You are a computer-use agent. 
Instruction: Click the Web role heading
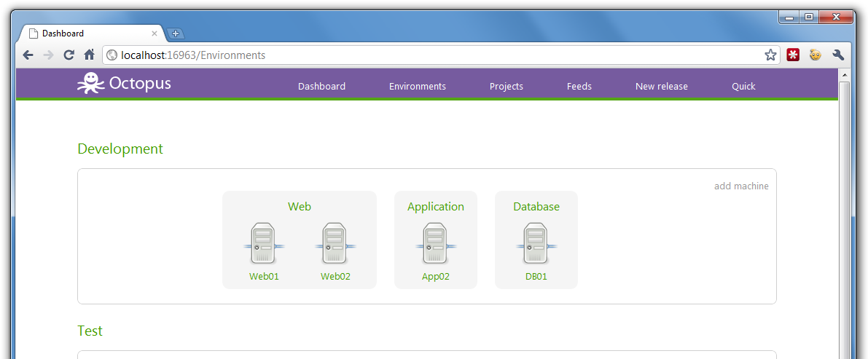[300, 206]
